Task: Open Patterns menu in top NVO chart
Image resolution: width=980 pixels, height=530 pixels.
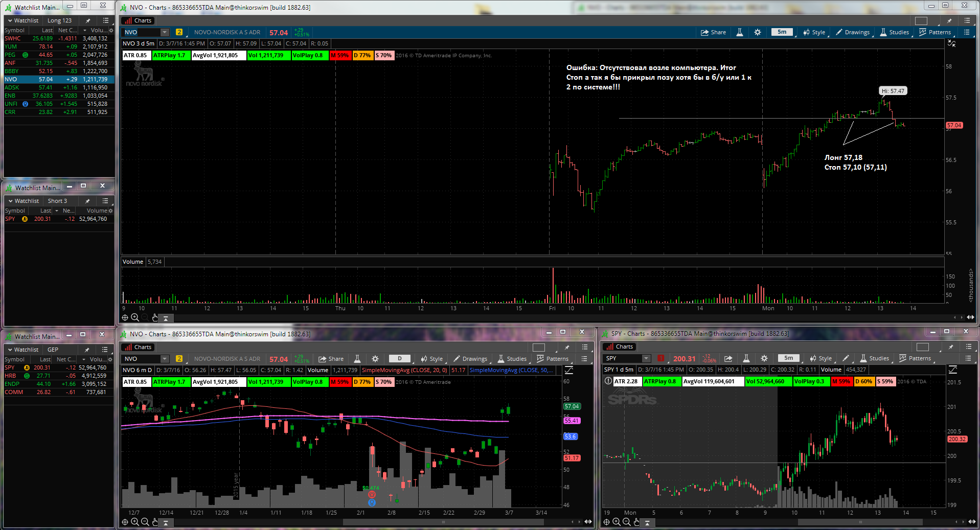Action: pos(936,32)
